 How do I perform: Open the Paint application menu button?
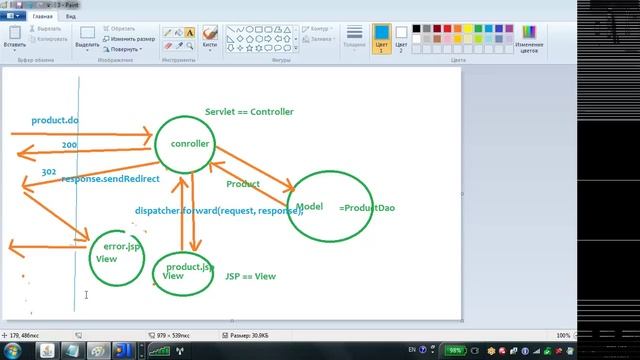[x=13, y=16]
